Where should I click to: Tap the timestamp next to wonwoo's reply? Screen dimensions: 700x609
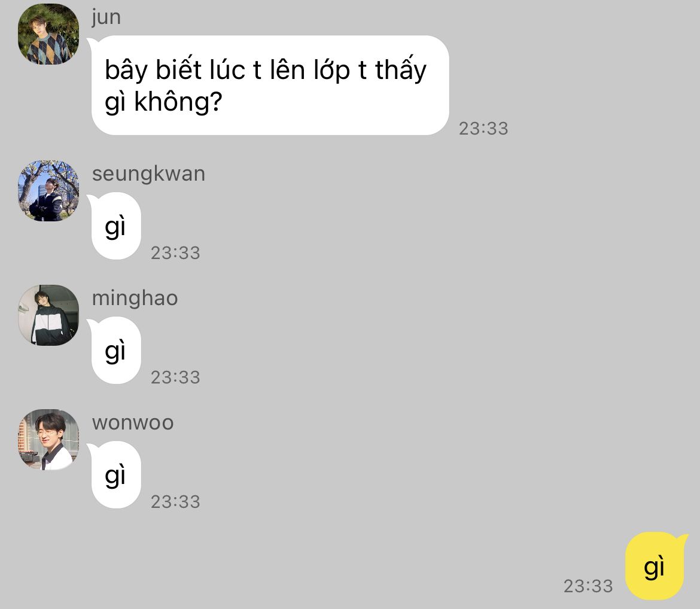pyautogui.click(x=175, y=502)
